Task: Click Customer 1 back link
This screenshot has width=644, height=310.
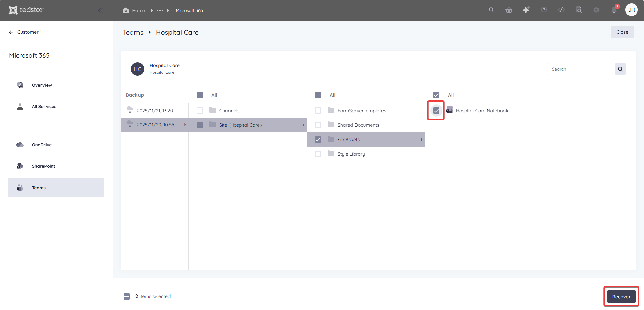Action: (29, 32)
